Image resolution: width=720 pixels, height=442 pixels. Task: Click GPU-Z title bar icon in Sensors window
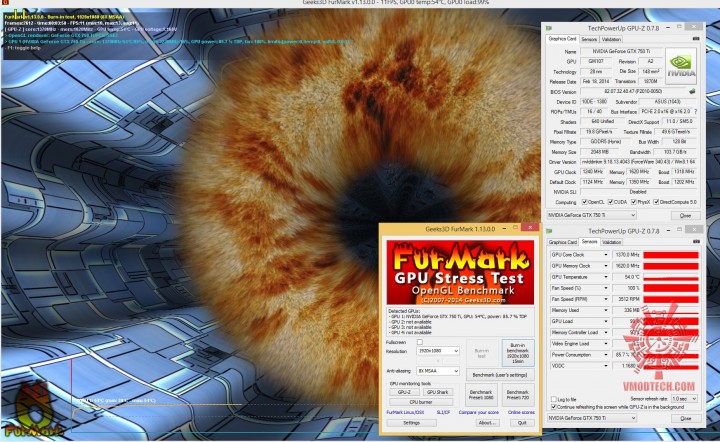click(x=549, y=231)
